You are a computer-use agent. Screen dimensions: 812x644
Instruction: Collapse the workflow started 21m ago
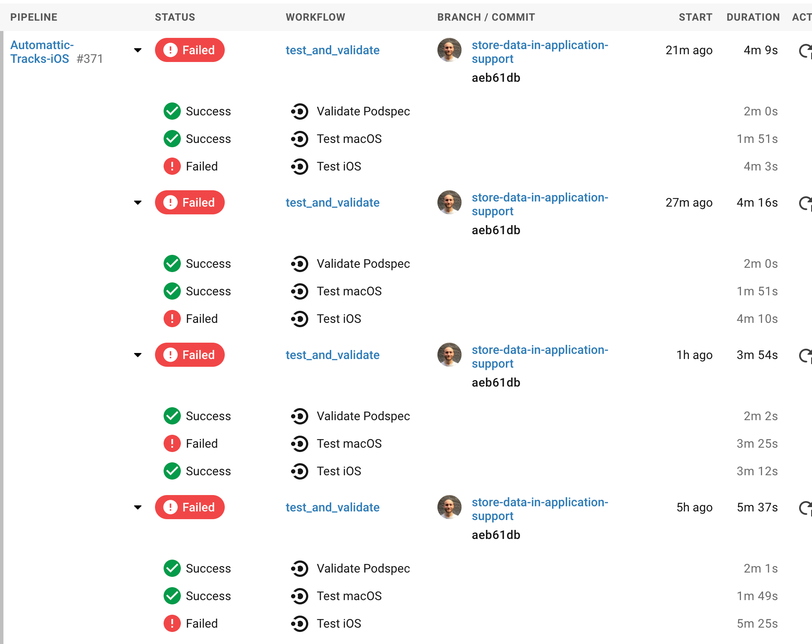point(138,50)
